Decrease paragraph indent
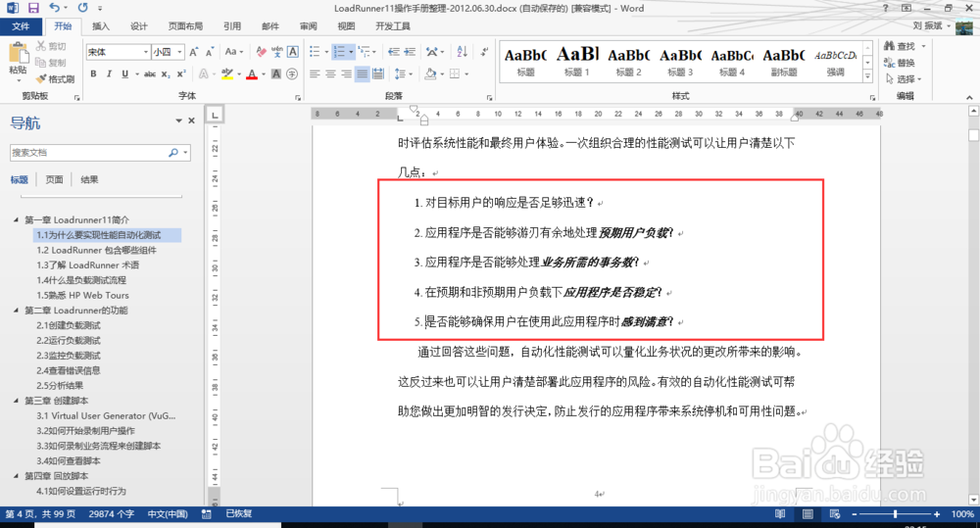Image resolution: width=980 pixels, height=528 pixels. coord(394,52)
